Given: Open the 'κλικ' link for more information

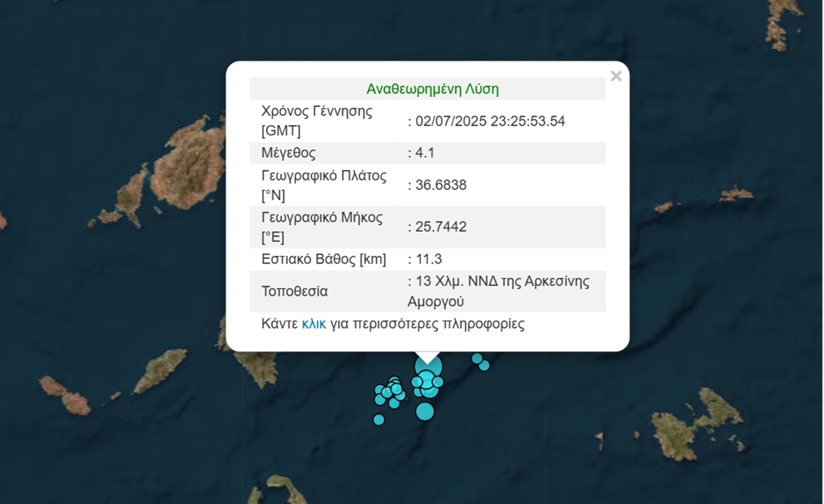Looking at the screenshot, I should (x=314, y=324).
